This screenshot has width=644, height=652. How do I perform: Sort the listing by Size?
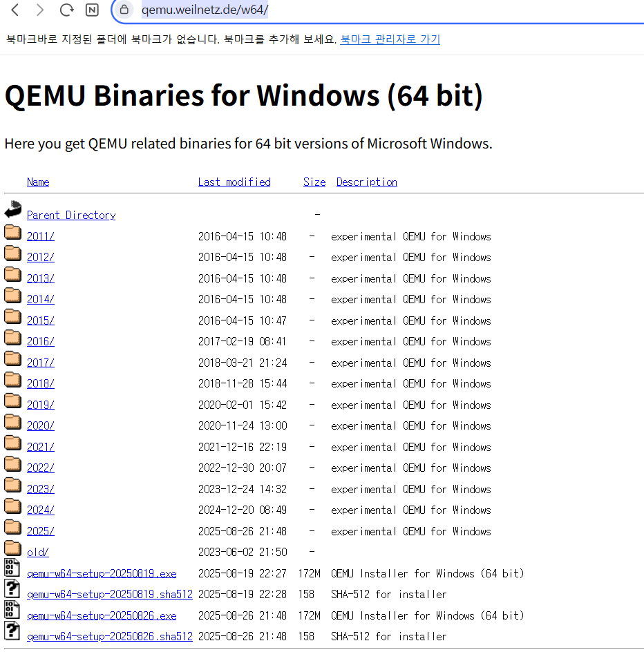tap(314, 182)
